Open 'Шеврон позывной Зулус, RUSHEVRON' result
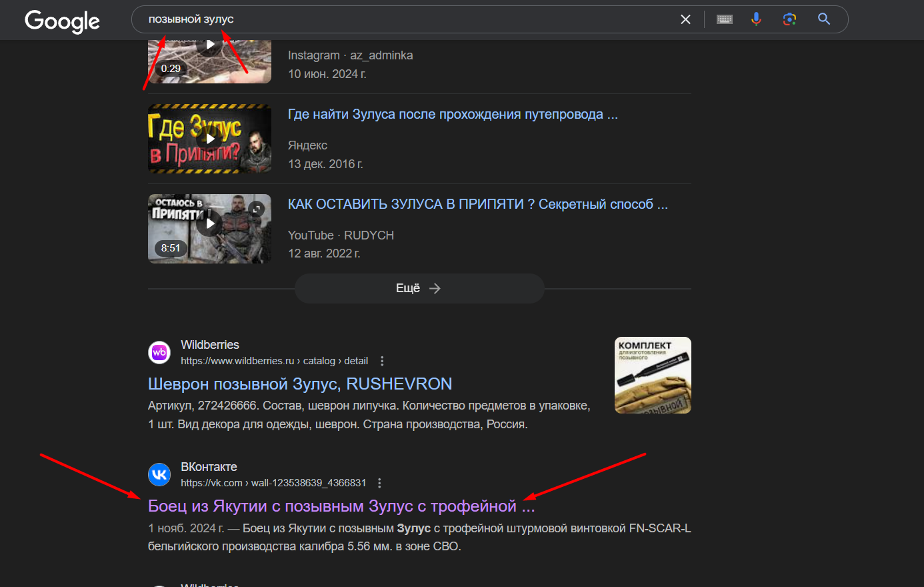Viewport: 924px width, 587px height. (x=300, y=384)
